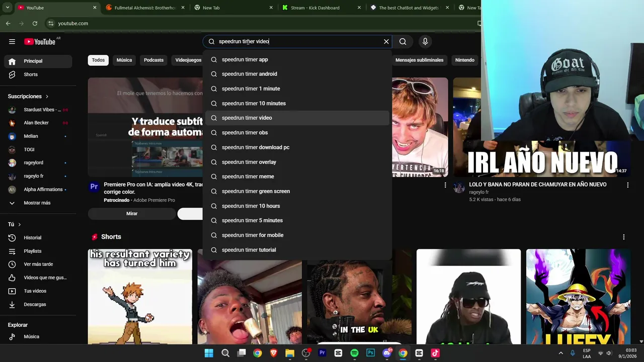The height and width of the screenshot is (362, 644).
Task: Choose 'speedrun timer 5 minutes' suggestion
Action: tap(297, 220)
